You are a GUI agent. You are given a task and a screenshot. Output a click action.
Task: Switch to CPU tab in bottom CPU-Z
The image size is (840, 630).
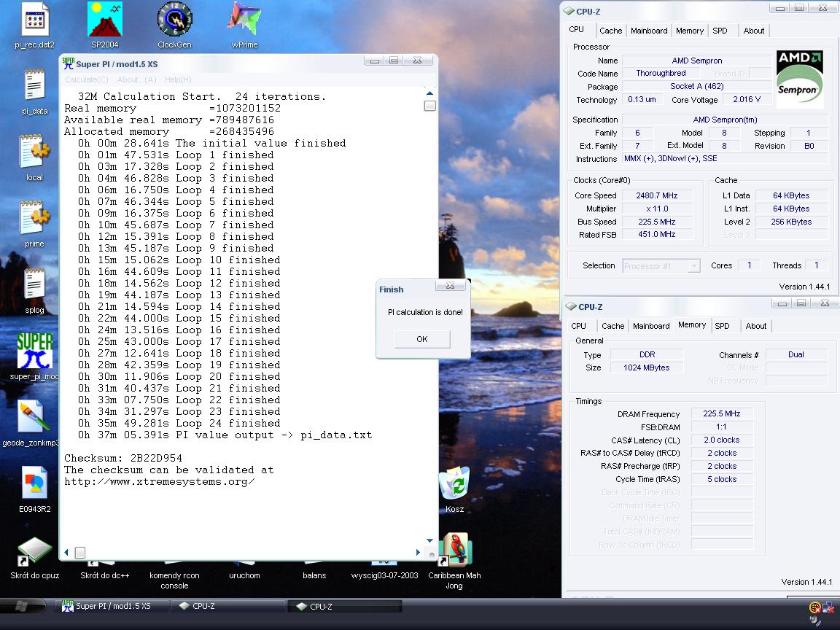tap(578, 326)
